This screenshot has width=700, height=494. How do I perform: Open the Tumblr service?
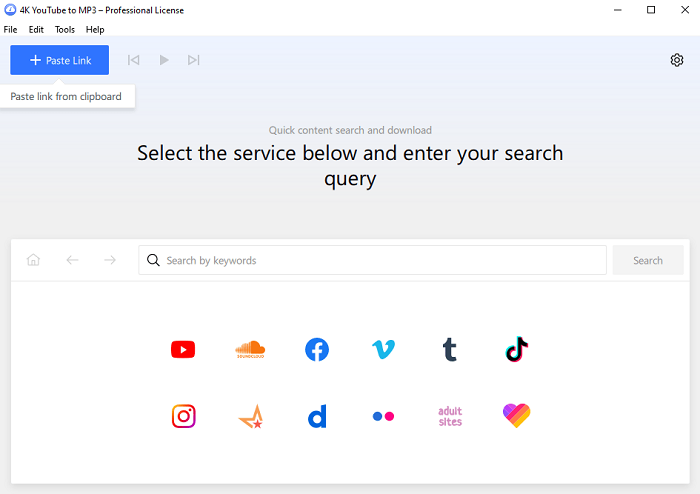450,349
